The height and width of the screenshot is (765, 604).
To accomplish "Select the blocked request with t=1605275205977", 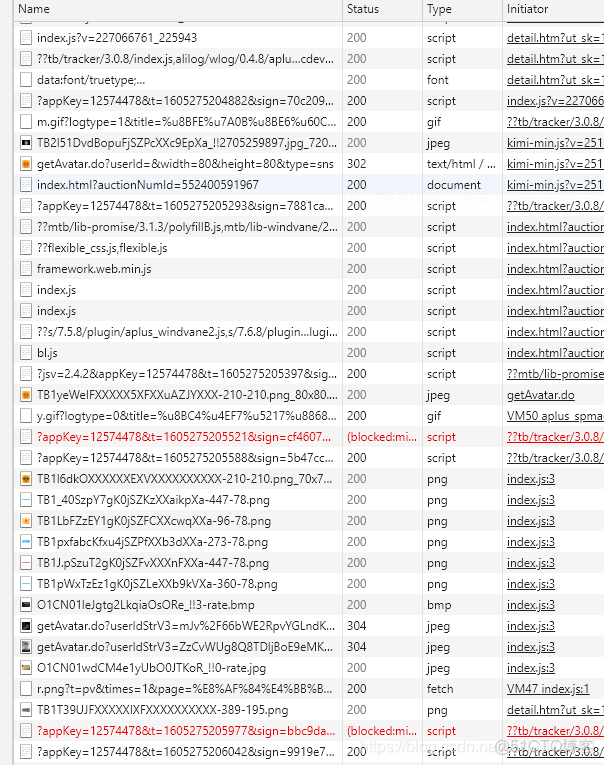I will click(x=186, y=730).
